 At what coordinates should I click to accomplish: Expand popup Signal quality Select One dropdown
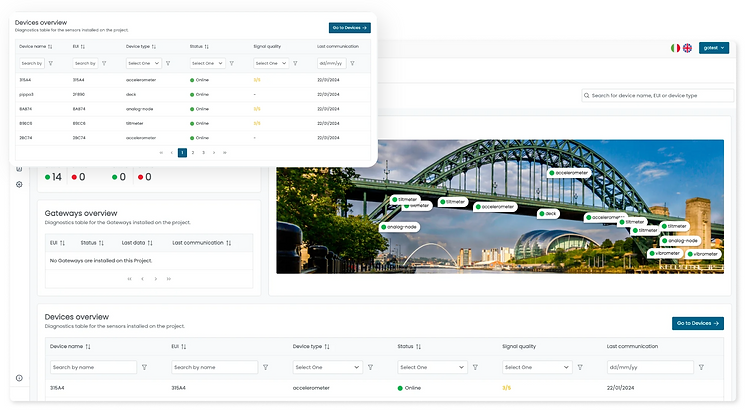270,63
